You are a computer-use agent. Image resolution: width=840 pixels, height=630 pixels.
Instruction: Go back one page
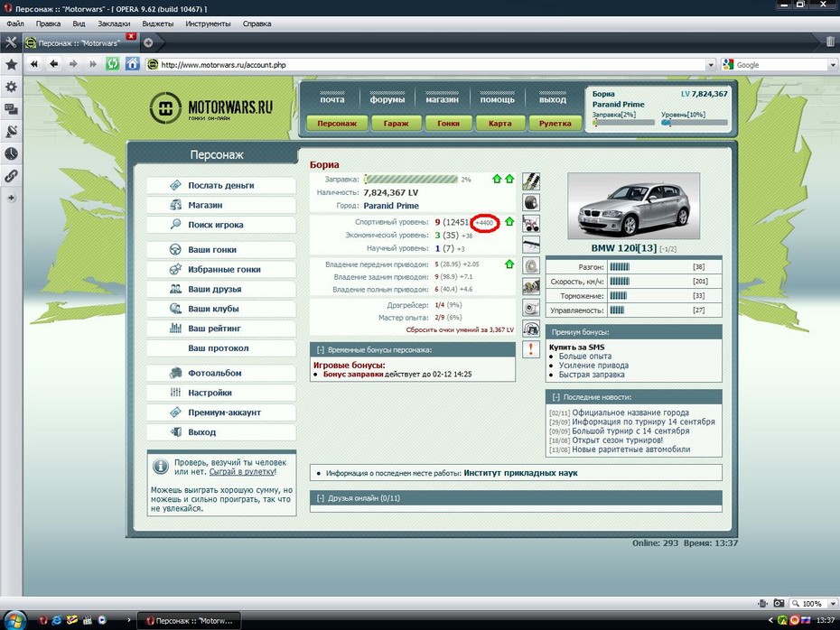53,64
